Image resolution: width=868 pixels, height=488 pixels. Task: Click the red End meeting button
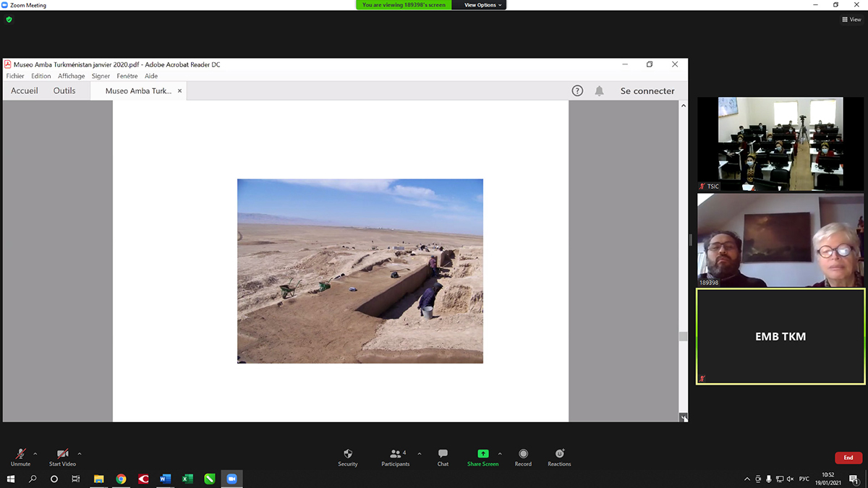click(x=848, y=458)
